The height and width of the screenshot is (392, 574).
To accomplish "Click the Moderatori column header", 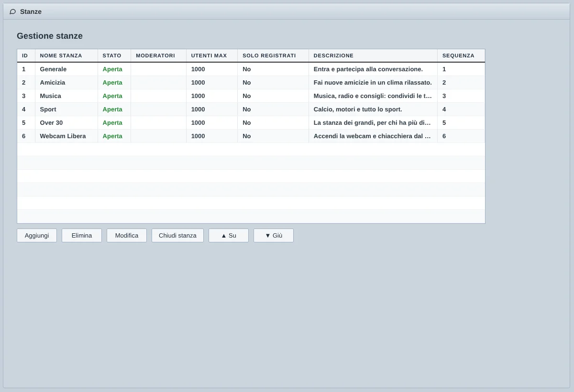I will tap(158, 55).
